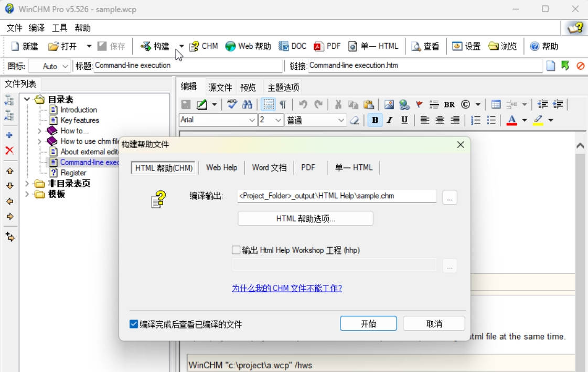Viewport: 588px width, 372px height.
Task: Click the 取消 button
Action: [434, 324]
